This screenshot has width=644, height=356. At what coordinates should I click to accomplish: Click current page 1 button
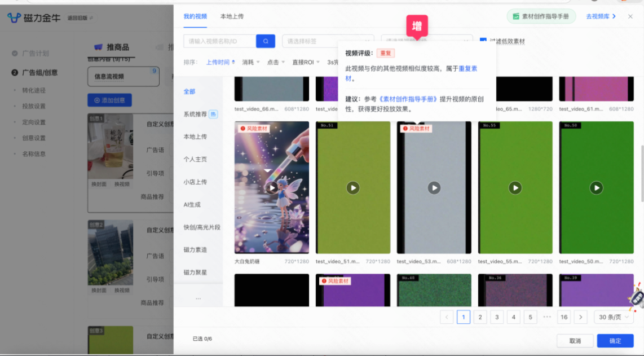point(464,317)
